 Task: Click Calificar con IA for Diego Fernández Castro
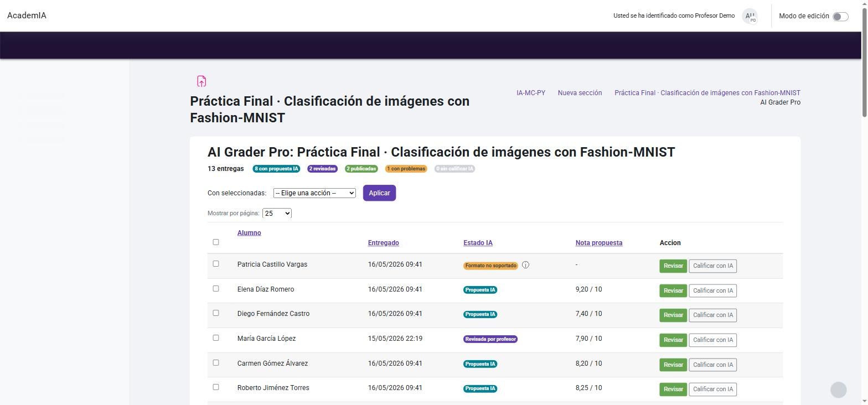click(x=713, y=315)
